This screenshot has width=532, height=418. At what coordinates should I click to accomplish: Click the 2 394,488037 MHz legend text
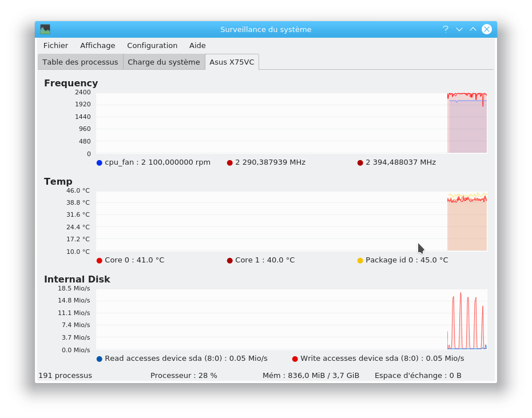coord(400,162)
